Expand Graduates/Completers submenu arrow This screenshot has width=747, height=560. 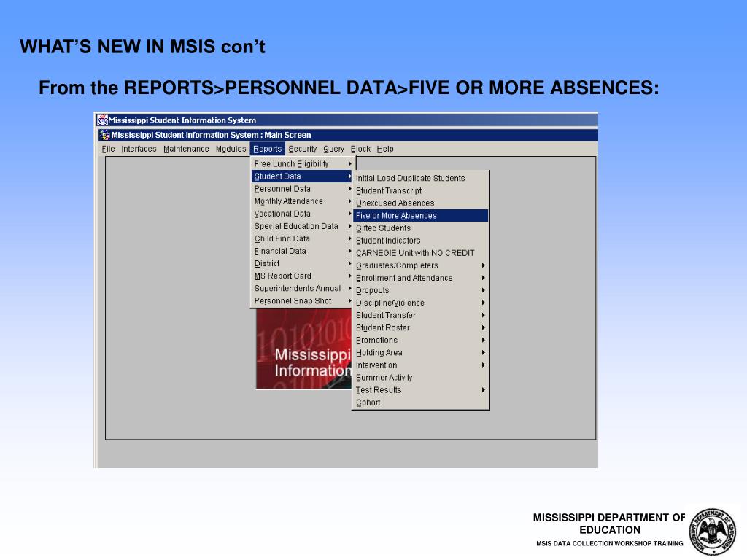483,265
